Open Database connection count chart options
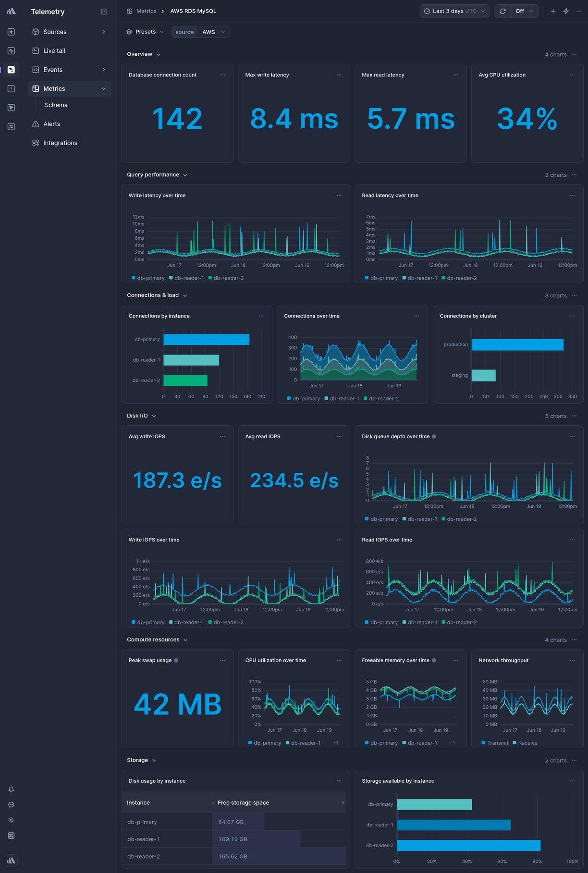 point(222,75)
